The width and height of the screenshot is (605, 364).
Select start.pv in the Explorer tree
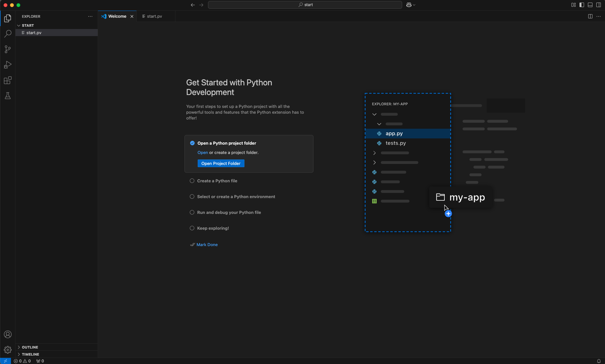pyautogui.click(x=56, y=33)
